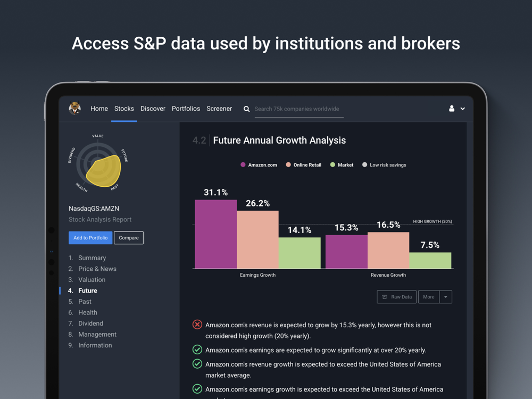Click the red cross revenue warning icon
This screenshot has width=532, height=399.
pyautogui.click(x=197, y=325)
